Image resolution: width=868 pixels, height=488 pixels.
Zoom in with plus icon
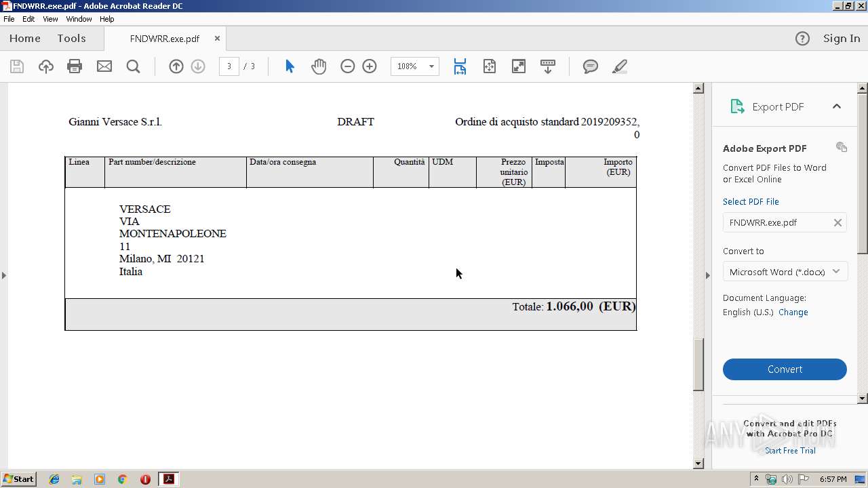(x=370, y=66)
